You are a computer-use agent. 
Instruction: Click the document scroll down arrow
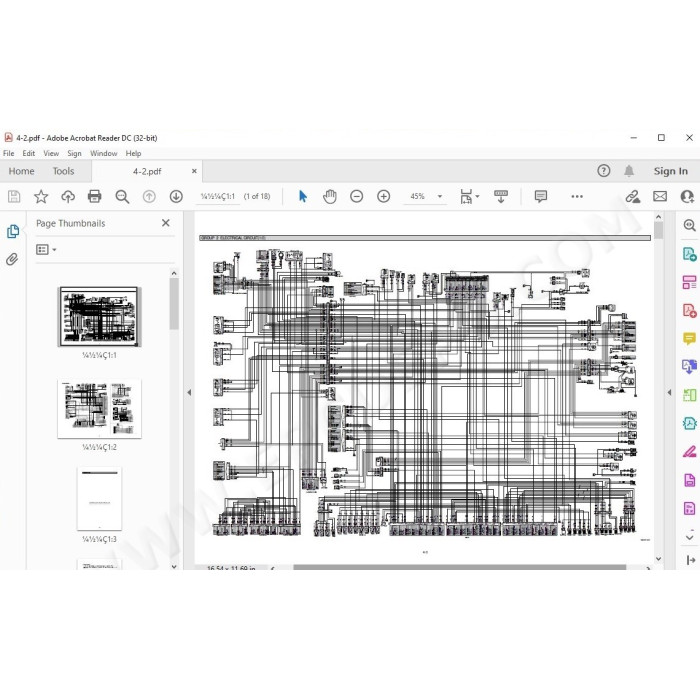click(658, 558)
